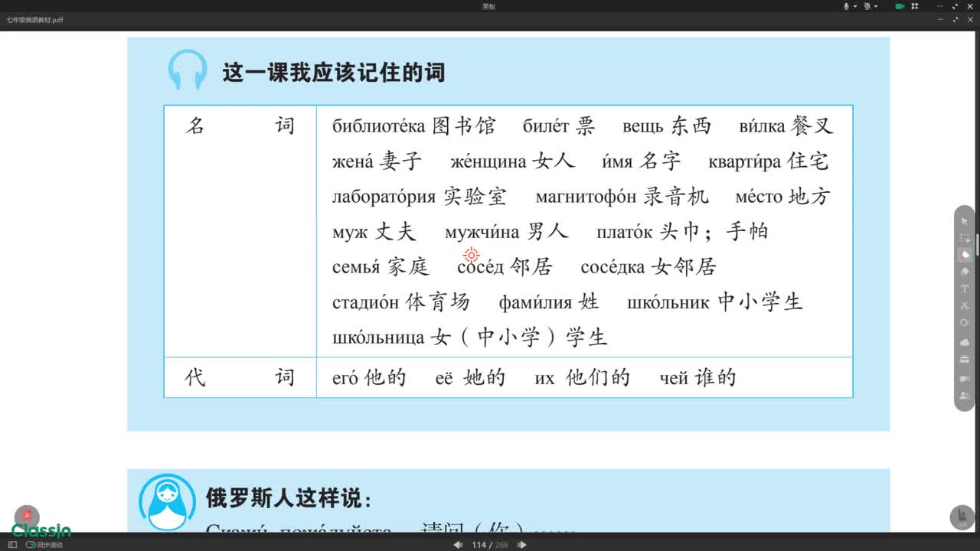Expand the camera options arrow
The width and height of the screenshot is (980, 551).
click(x=876, y=6)
